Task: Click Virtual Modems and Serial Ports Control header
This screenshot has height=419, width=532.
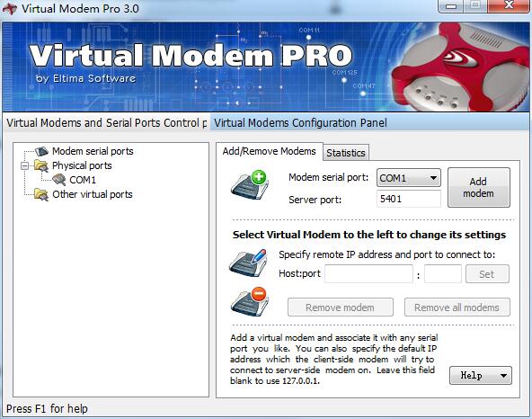Action: tap(107, 122)
